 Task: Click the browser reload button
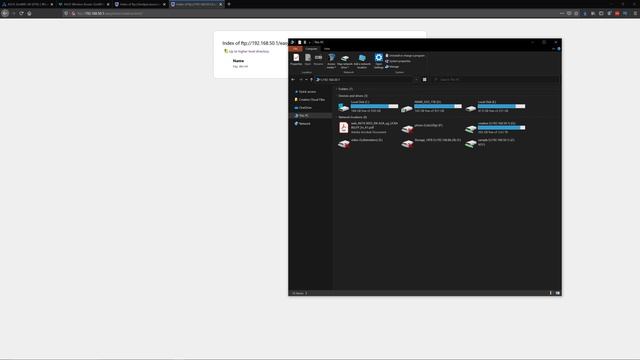[x=21, y=13]
